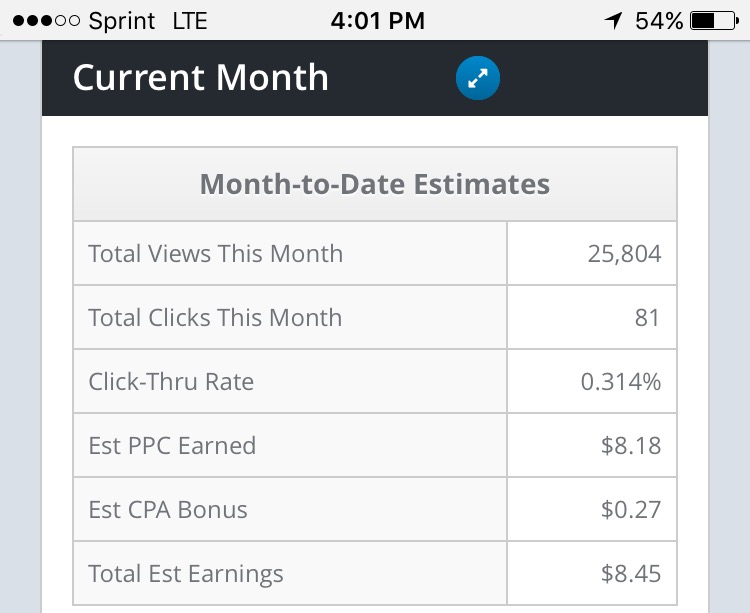Tap the 54% battery percentage text
This screenshot has height=613, width=750.
(x=659, y=20)
